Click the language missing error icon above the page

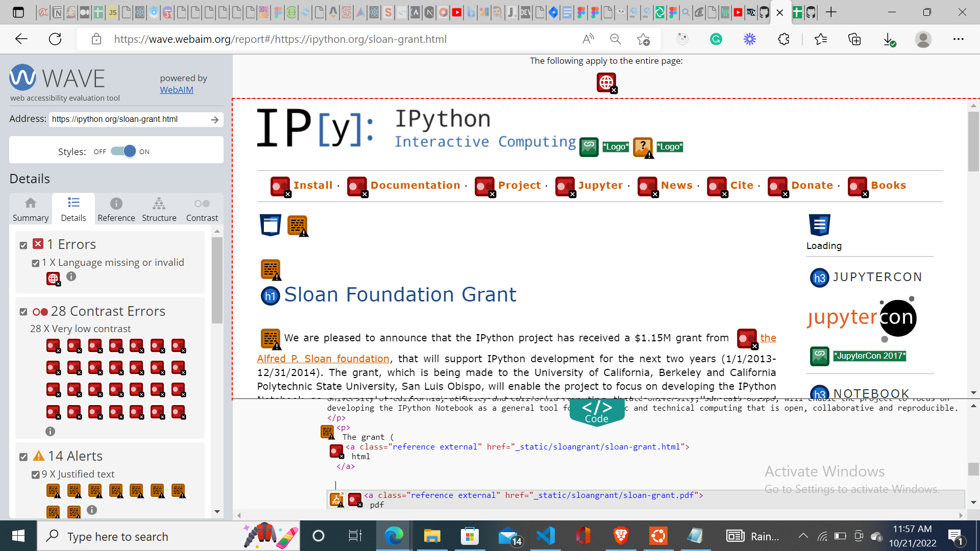[606, 83]
